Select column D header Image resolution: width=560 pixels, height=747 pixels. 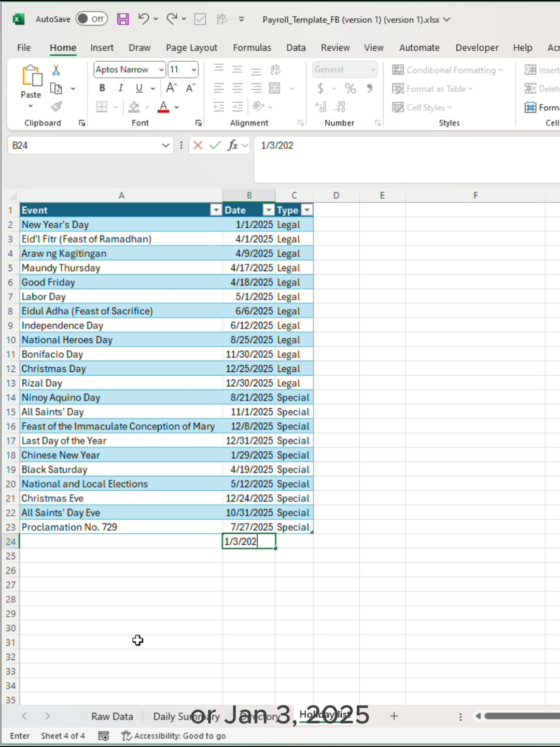(337, 196)
